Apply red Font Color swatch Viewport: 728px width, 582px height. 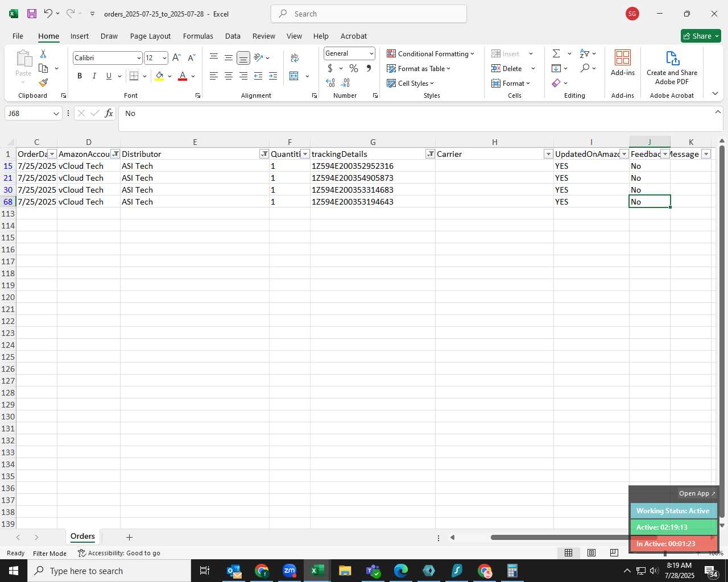click(x=183, y=76)
